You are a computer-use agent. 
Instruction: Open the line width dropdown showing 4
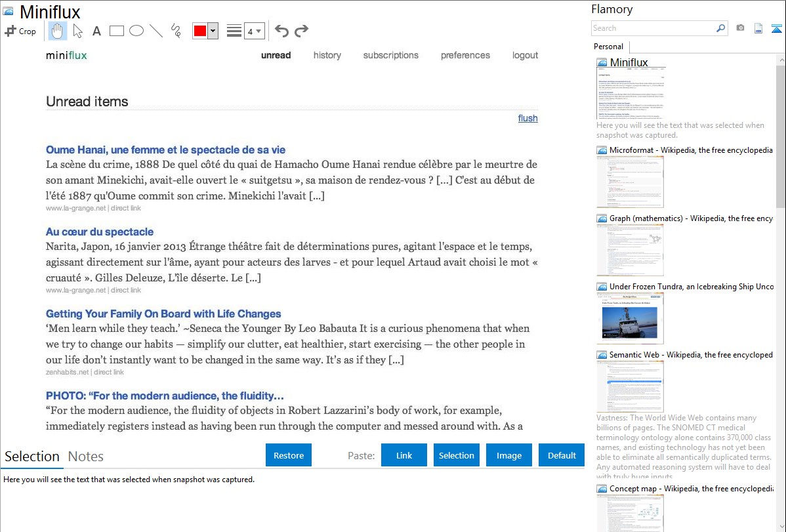tap(254, 31)
